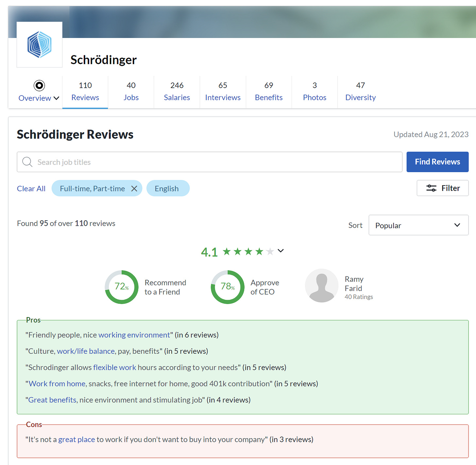Open the Jobs tab

(x=131, y=92)
